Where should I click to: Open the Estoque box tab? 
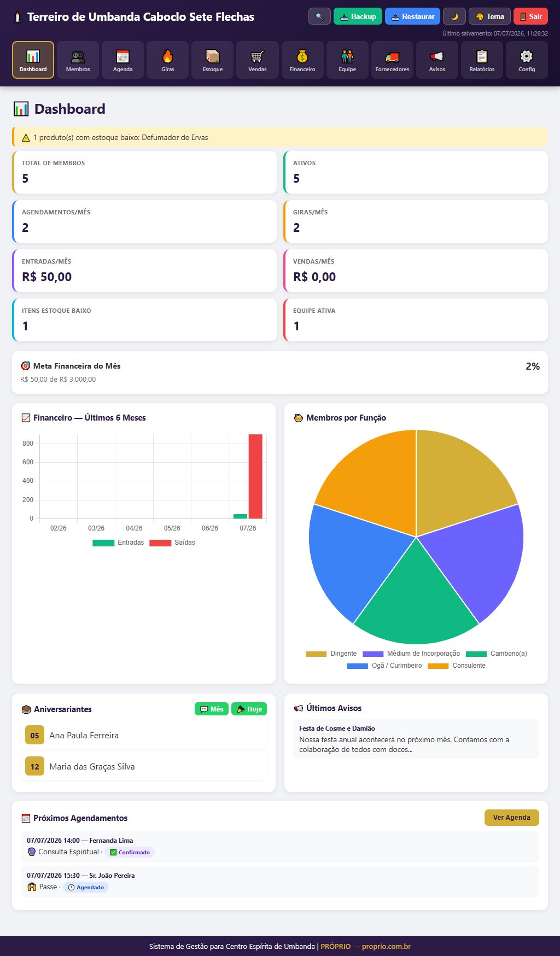coord(212,60)
